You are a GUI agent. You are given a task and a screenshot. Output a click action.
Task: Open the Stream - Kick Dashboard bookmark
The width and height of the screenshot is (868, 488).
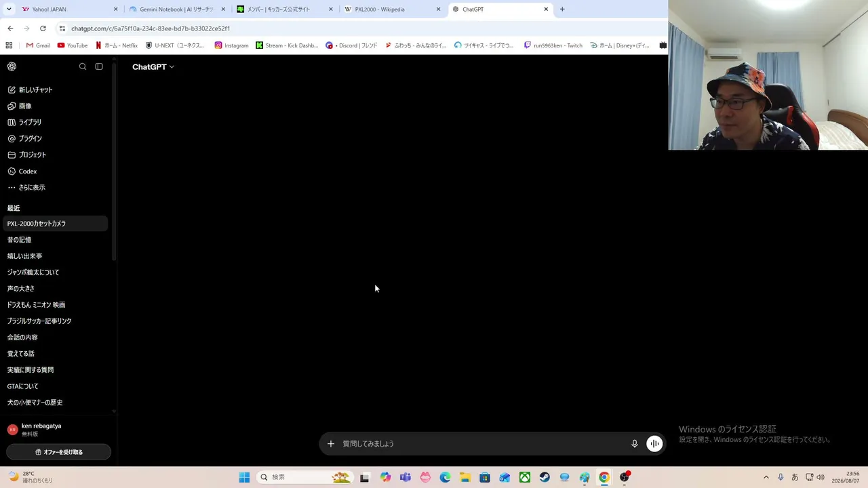(x=287, y=45)
